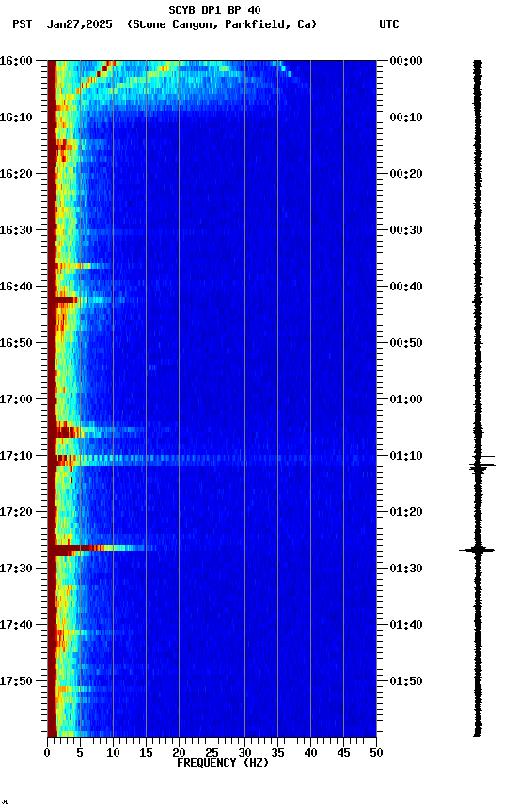The image size is (519, 812).
Task: Click the 16:20 PST time label
Action: pyautogui.click(x=16, y=174)
